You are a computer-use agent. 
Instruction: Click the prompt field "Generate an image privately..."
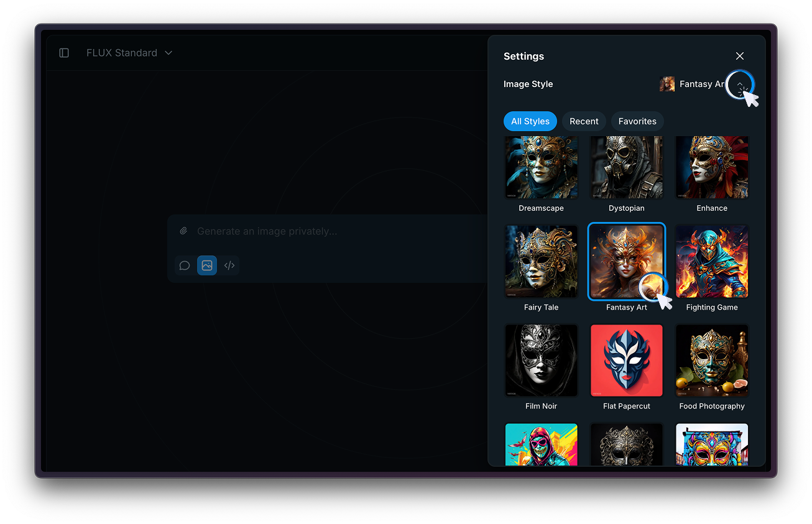[x=267, y=231]
